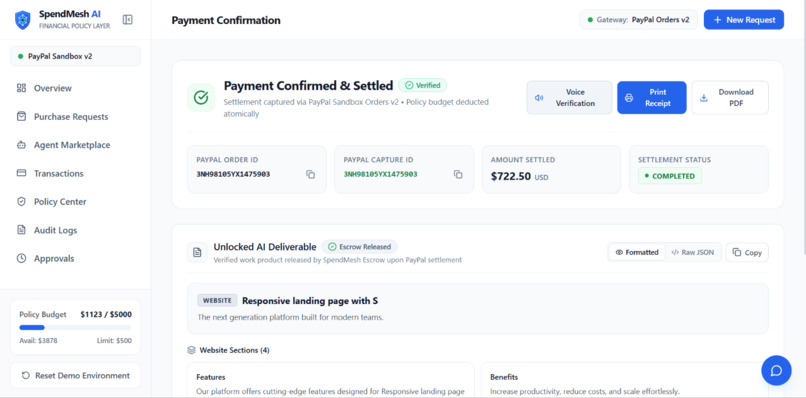The width and height of the screenshot is (806, 398).
Task: Click the Policy Center shield icon
Action: point(21,202)
